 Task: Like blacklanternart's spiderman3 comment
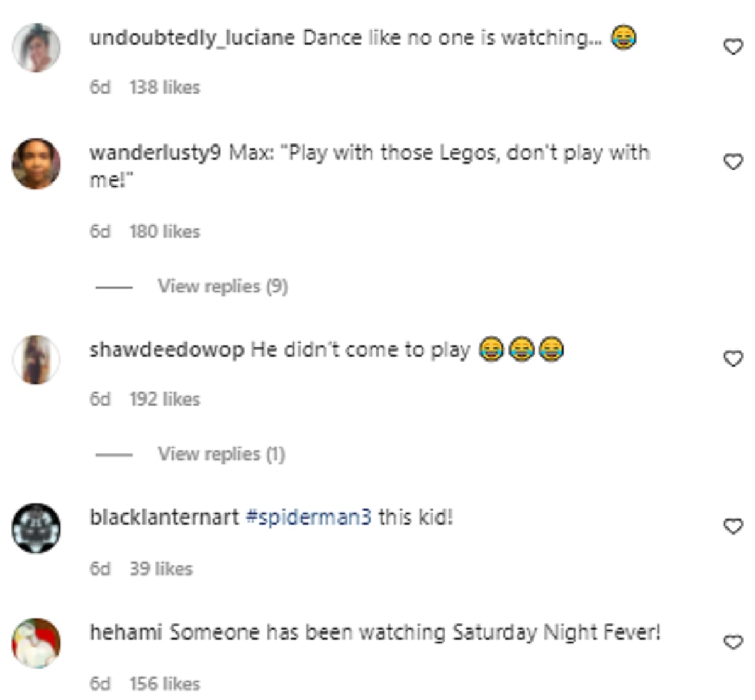[733, 526]
